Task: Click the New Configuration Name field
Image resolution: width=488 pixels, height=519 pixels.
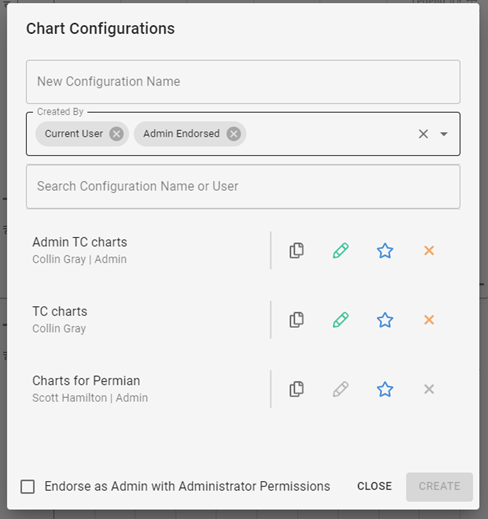Action: [x=243, y=82]
